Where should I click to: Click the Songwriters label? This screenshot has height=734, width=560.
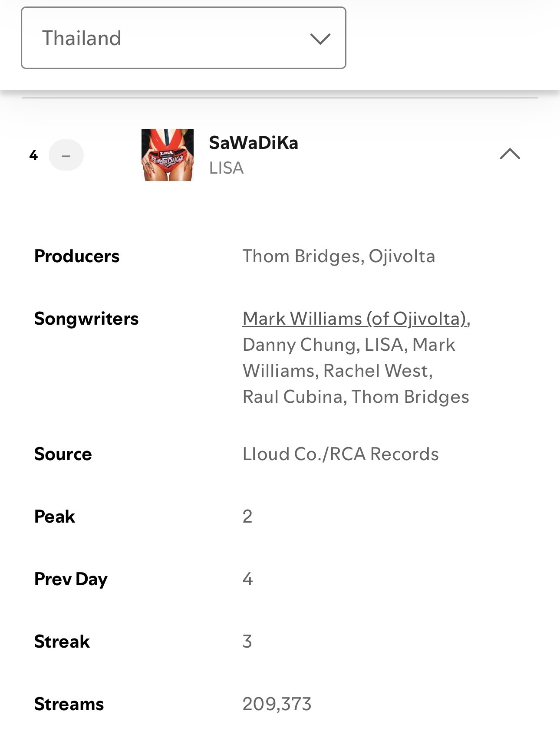click(86, 319)
